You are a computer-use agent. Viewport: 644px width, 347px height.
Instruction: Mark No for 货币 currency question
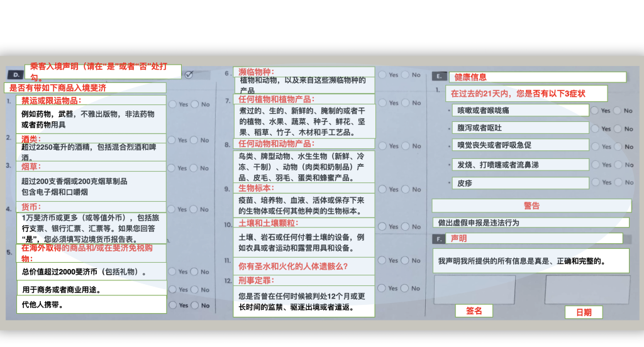196,209
